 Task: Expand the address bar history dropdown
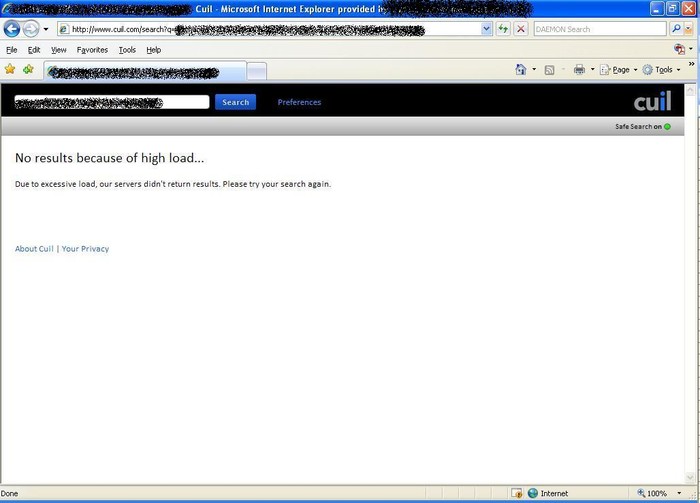point(487,29)
